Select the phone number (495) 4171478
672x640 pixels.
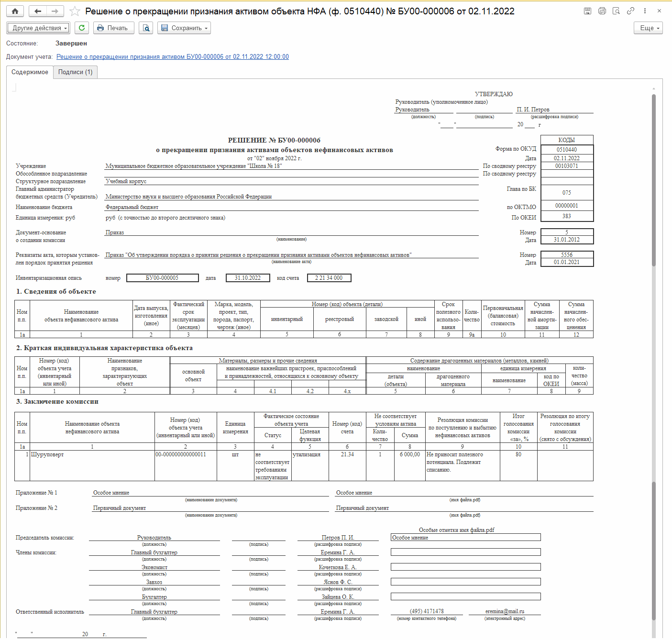click(x=427, y=611)
